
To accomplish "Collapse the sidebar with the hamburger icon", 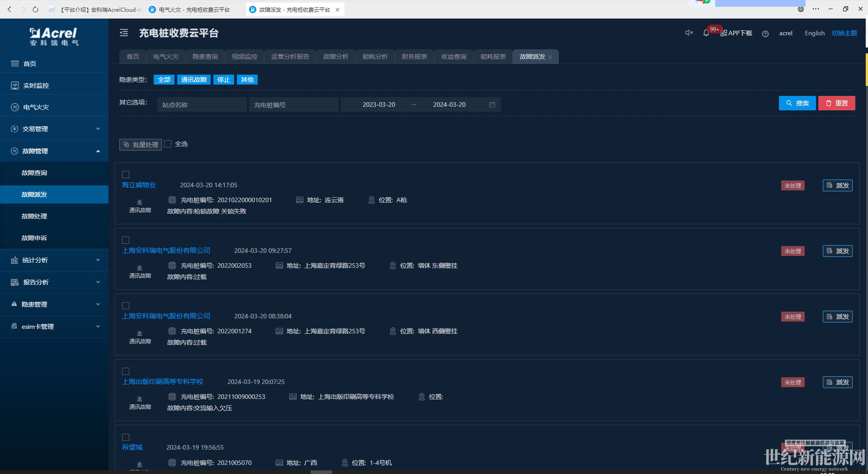I will [124, 33].
